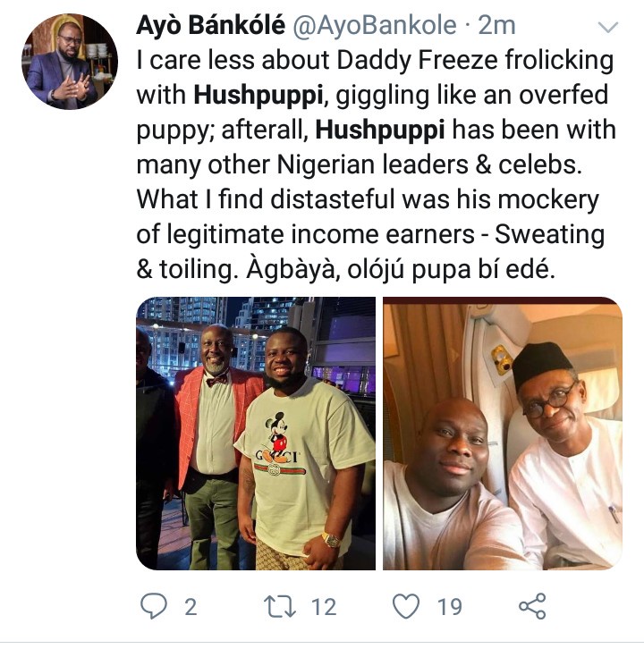Like the tweet with the heart icon
This screenshot has height=649, width=644.
click(407, 607)
